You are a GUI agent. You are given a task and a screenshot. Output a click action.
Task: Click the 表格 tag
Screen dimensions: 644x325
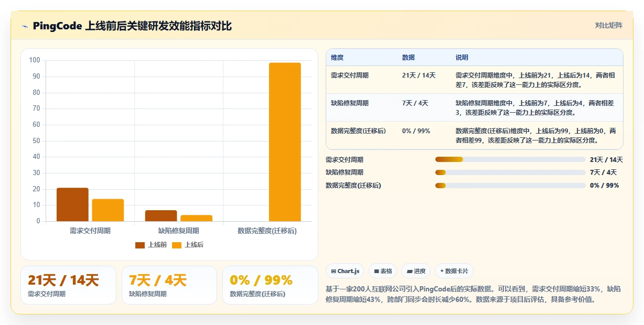tap(383, 271)
